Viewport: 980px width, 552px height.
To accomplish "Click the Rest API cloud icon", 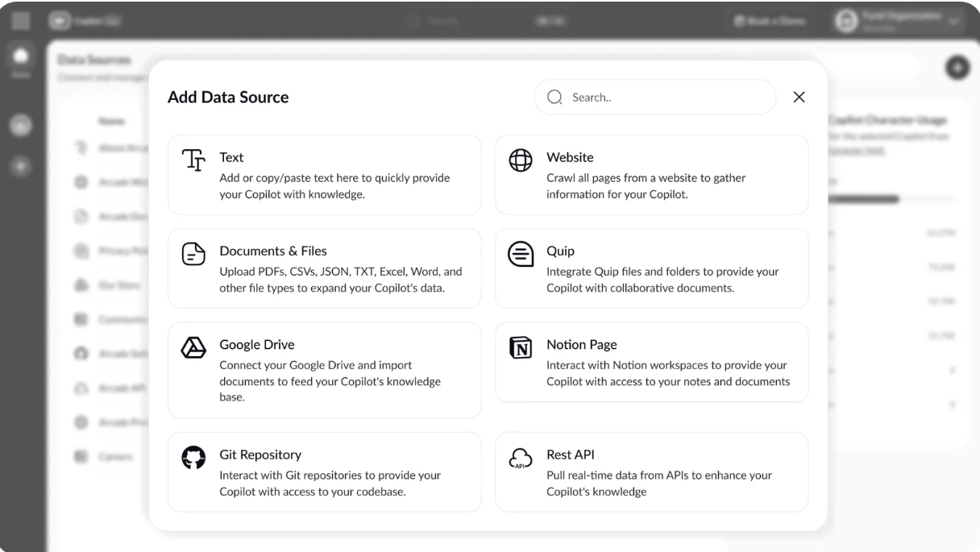I will tap(521, 457).
